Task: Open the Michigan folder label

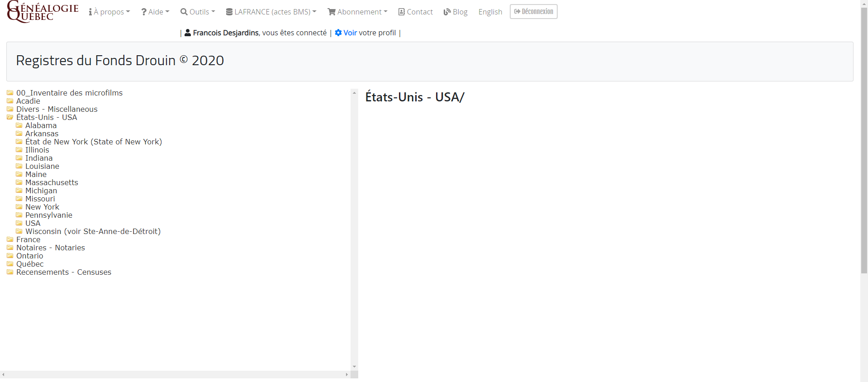Action: pos(41,191)
